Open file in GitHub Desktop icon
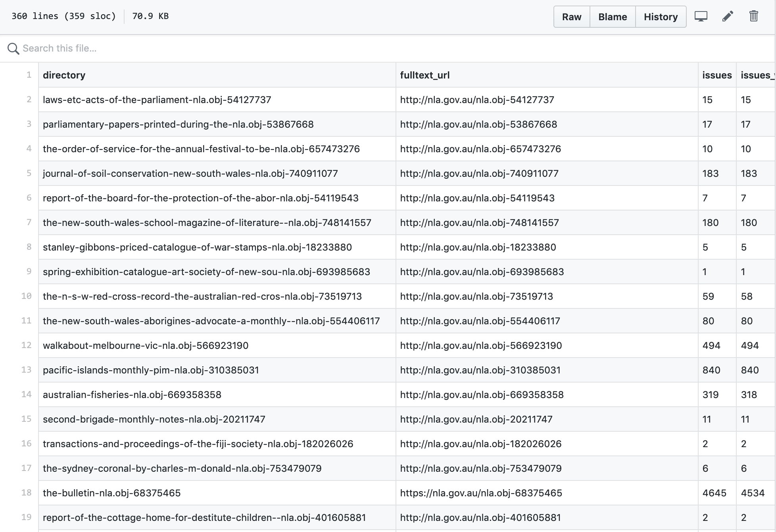The image size is (776, 532). [x=701, y=17]
